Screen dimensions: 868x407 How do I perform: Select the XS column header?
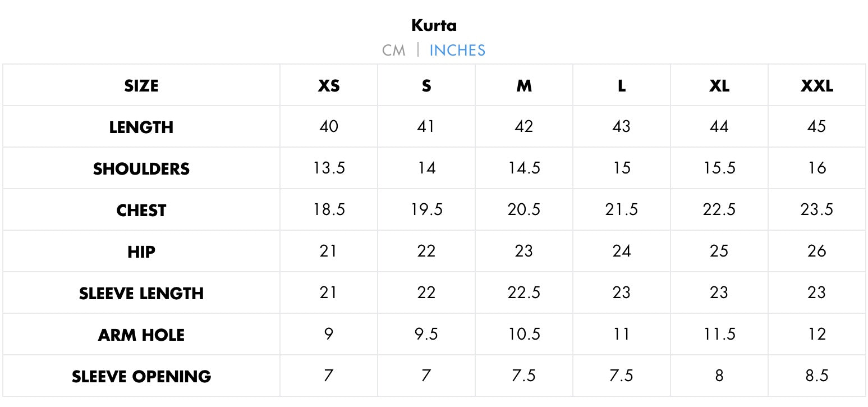(x=329, y=86)
